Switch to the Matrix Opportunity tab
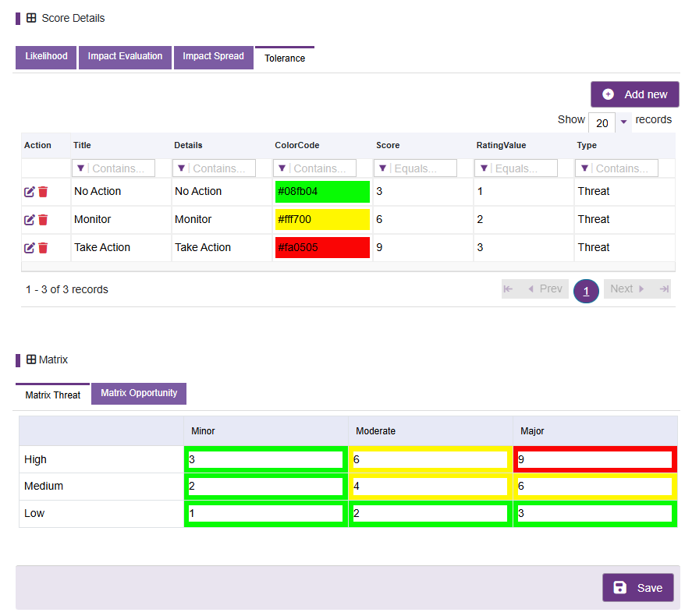 point(139,393)
